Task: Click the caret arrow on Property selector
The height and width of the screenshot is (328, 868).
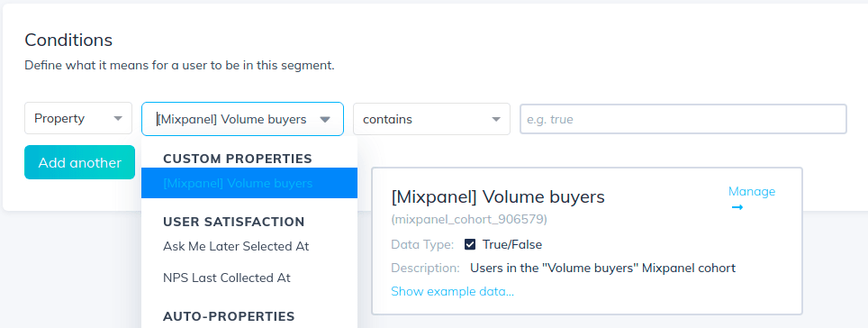Action: tap(117, 119)
